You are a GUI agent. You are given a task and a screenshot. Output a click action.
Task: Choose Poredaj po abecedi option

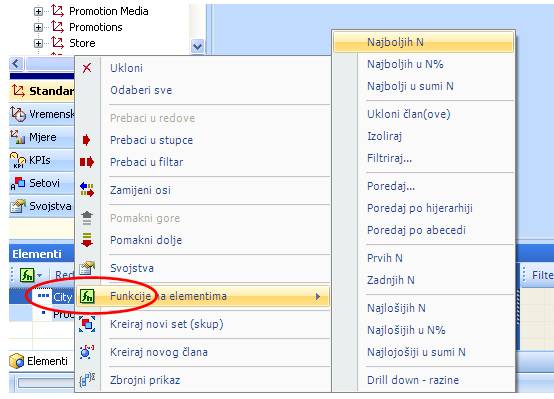(416, 230)
